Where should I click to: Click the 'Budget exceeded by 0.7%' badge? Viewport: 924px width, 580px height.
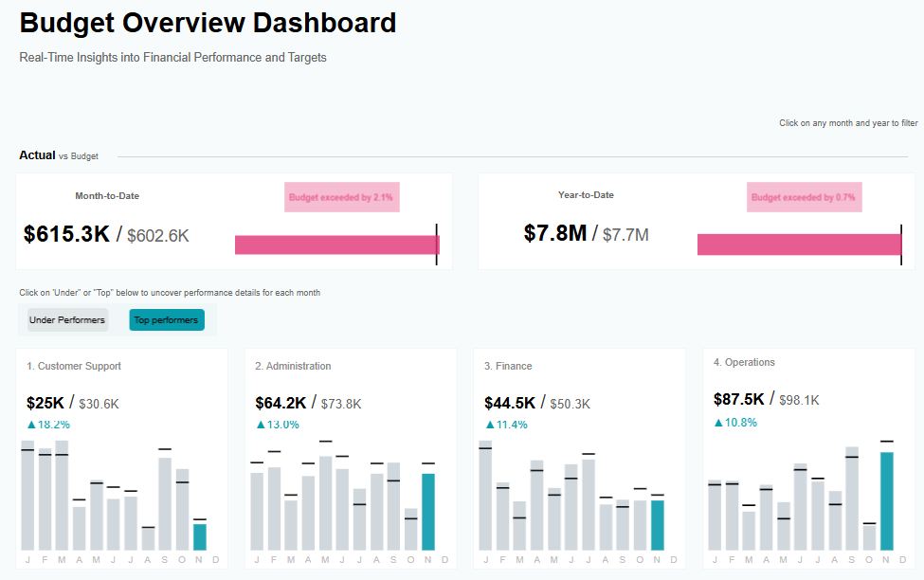[x=805, y=197]
